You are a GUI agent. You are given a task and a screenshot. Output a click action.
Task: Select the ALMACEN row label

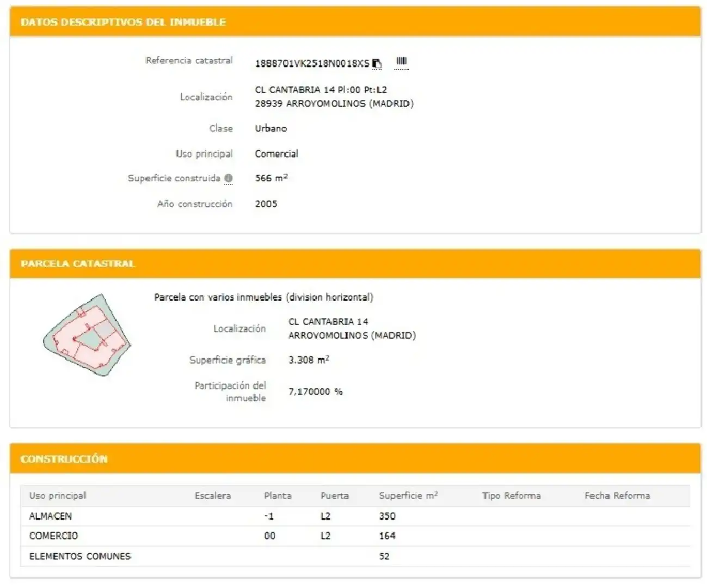pyautogui.click(x=50, y=516)
